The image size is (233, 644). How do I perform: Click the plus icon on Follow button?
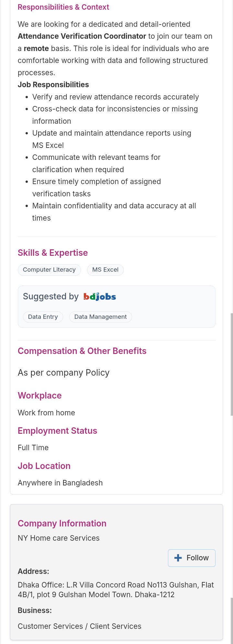(178, 558)
